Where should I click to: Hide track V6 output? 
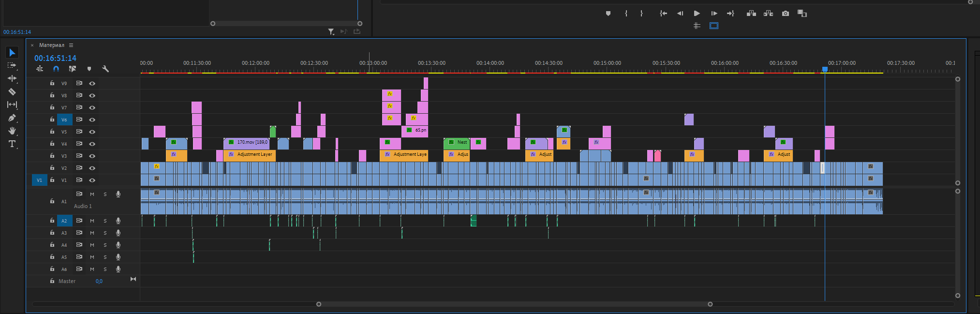(x=92, y=120)
